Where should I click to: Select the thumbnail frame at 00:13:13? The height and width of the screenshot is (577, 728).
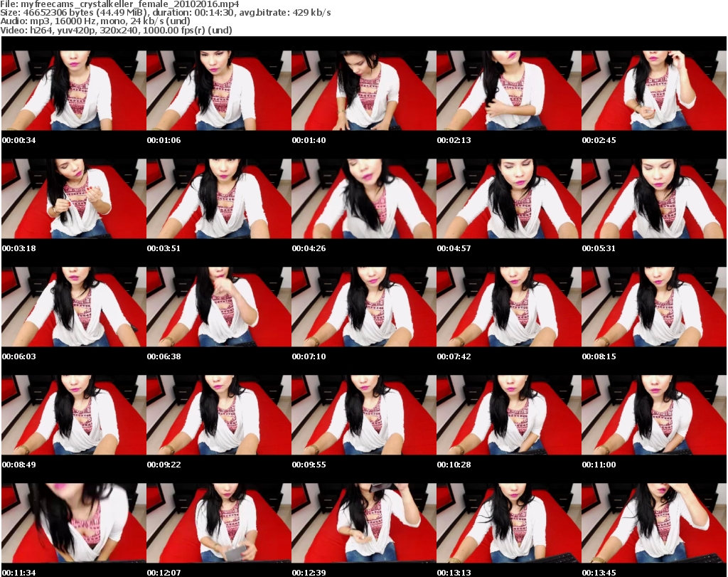tap(509, 524)
